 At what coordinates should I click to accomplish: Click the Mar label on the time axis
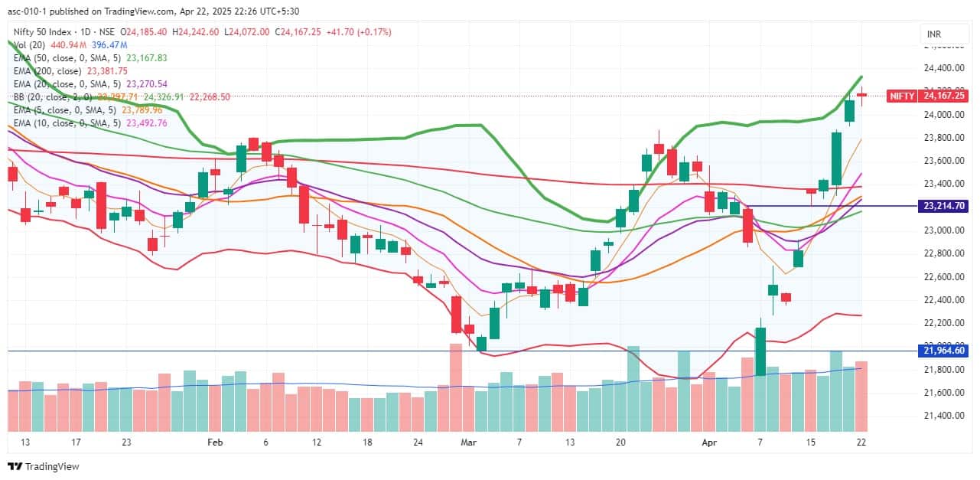pyautogui.click(x=469, y=442)
